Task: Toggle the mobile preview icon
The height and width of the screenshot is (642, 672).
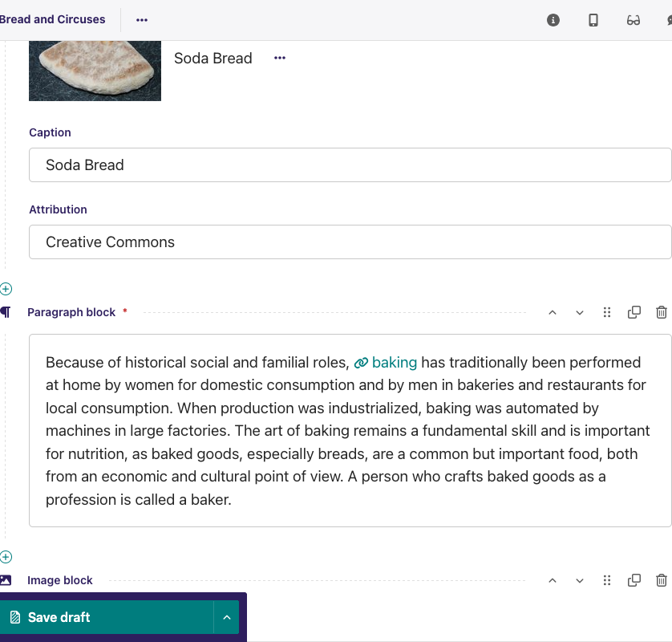Action: 593,20
